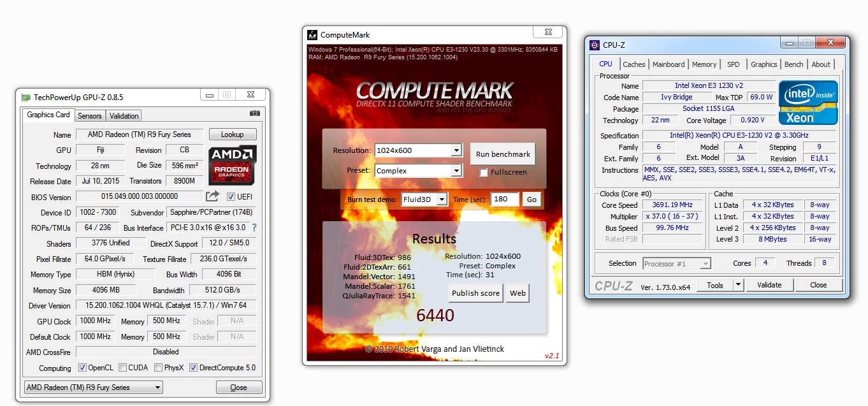Screen dimensions: 868x406
Task: Click the BIOS Version field in GPU-Z
Action: tap(140, 196)
